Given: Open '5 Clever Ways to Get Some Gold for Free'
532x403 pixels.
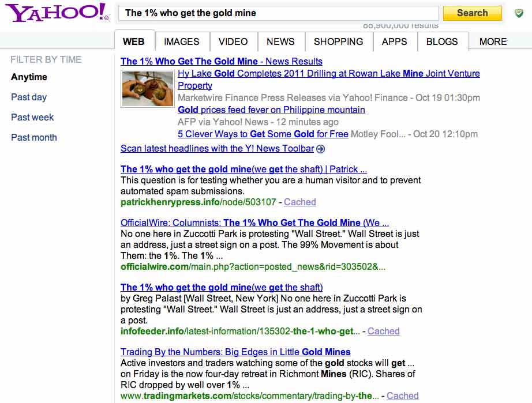Looking at the screenshot, I should tap(263, 134).
